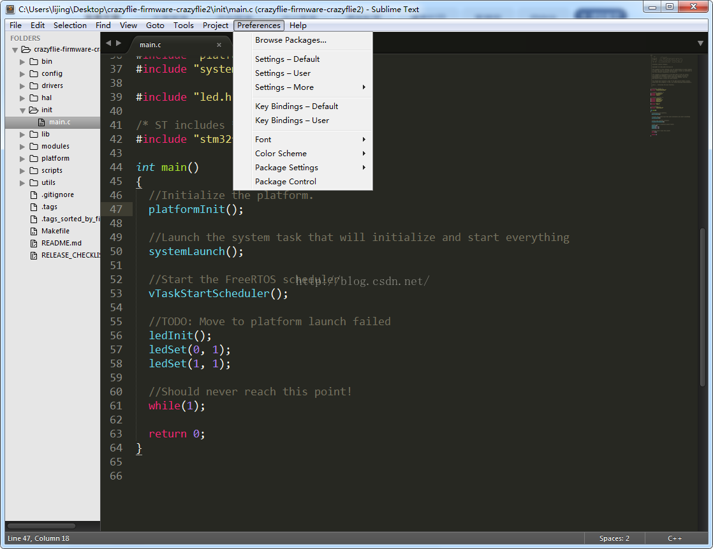This screenshot has height=549, width=713.
Task: Click the sidebar horizontal scrollbar
Action: click(x=41, y=526)
